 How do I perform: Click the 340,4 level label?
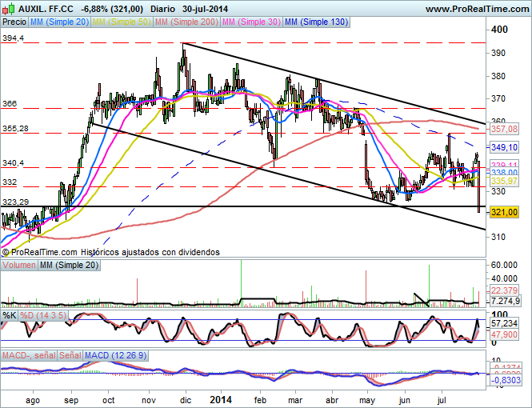[x=14, y=163]
